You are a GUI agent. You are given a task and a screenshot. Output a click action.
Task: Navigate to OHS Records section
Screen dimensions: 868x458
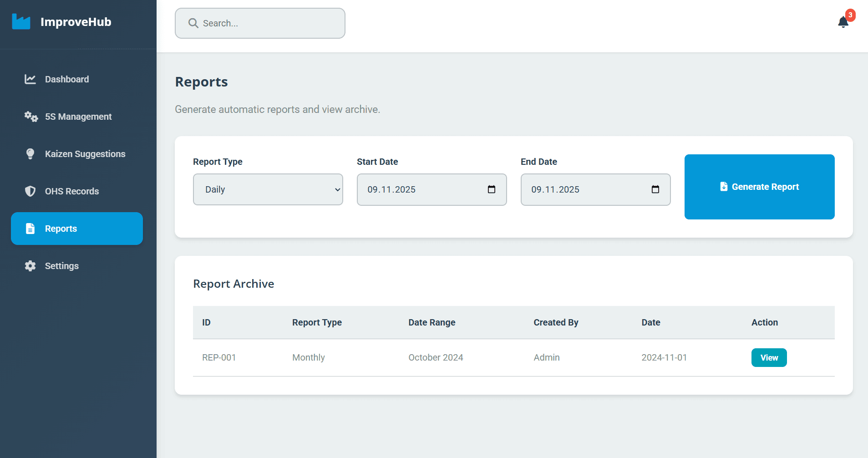pyautogui.click(x=71, y=191)
